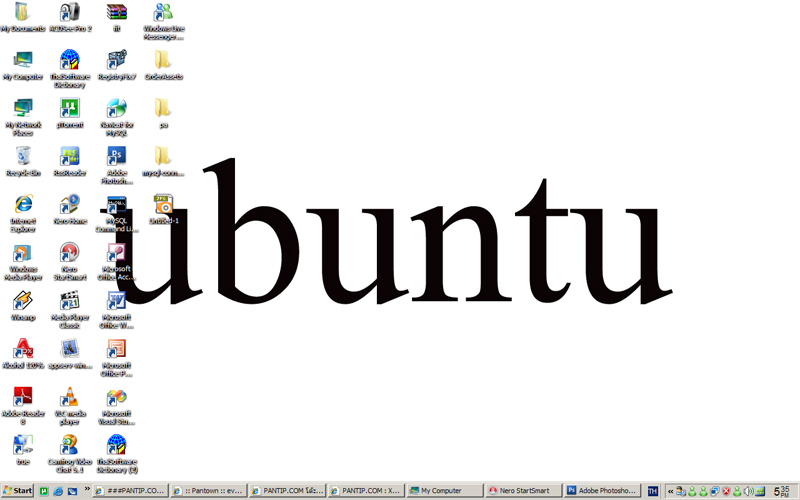
Task: Open the Windows Live Messenger shortcut
Action: tap(164, 20)
